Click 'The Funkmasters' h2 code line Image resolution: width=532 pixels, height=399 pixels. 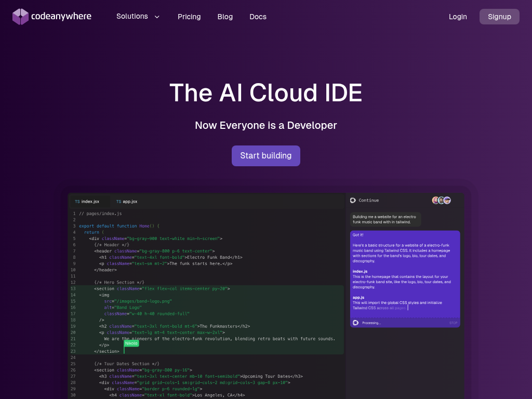click(x=175, y=326)
